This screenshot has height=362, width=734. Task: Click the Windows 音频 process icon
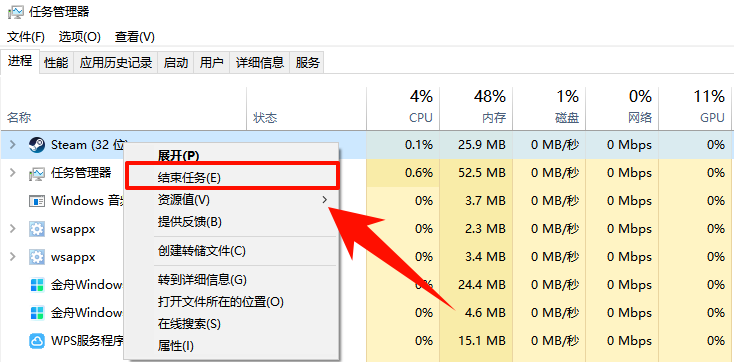37,201
